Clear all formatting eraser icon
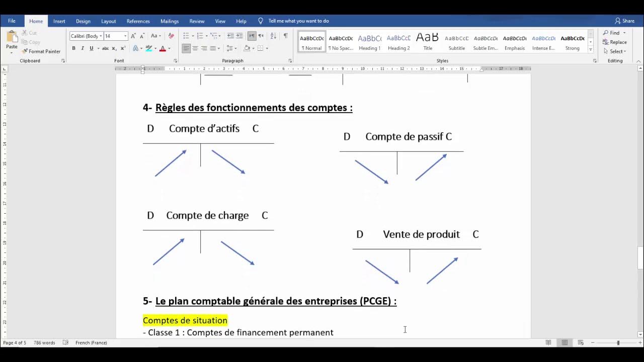The image size is (644, 362). pyautogui.click(x=171, y=36)
